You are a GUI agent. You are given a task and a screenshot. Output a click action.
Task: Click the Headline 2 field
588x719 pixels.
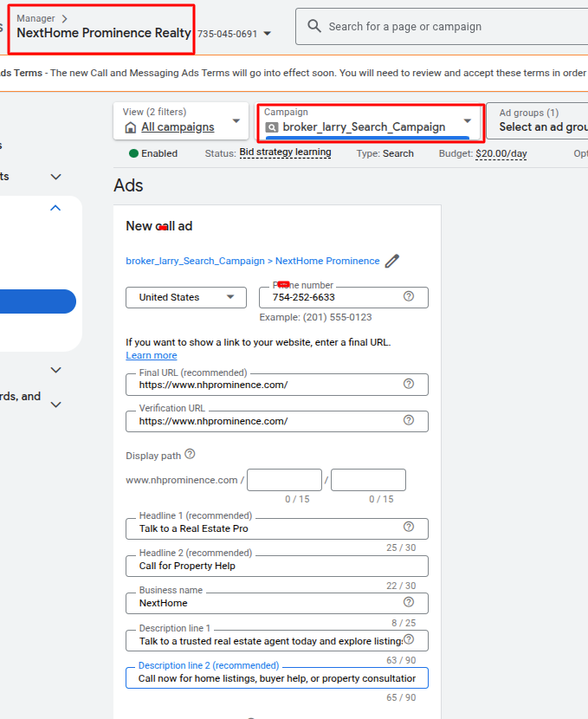point(277,566)
